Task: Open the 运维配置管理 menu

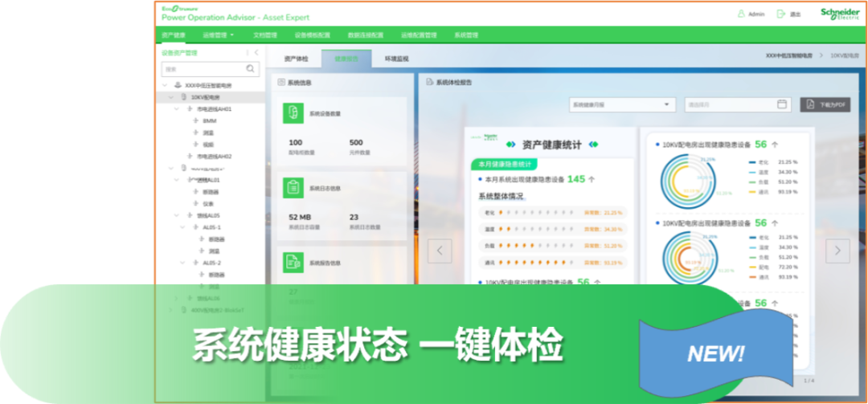Action: click(x=419, y=35)
